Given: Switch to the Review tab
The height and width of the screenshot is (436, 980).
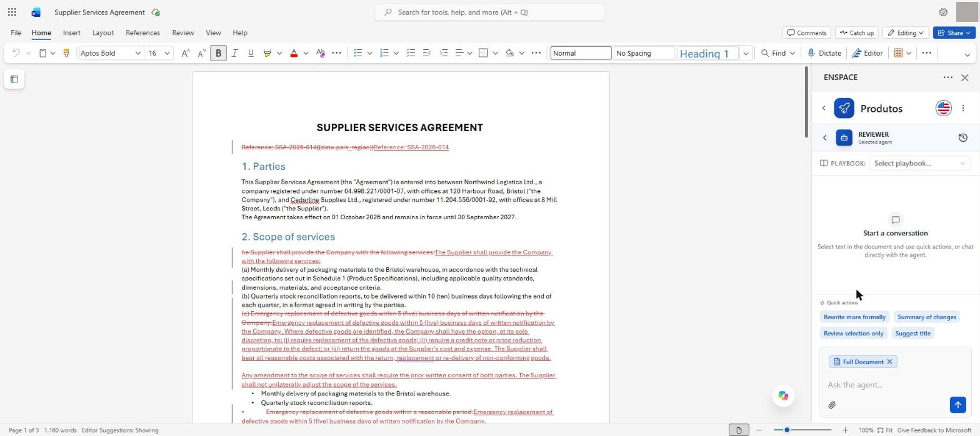Looking at the screenshot, I should pos(182,32).
